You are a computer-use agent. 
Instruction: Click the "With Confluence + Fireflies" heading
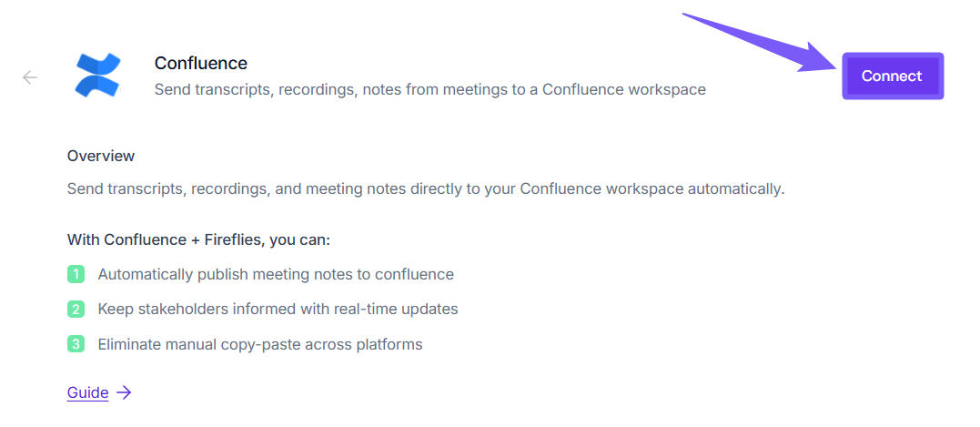pyautogui.click(x=198, y=240)
